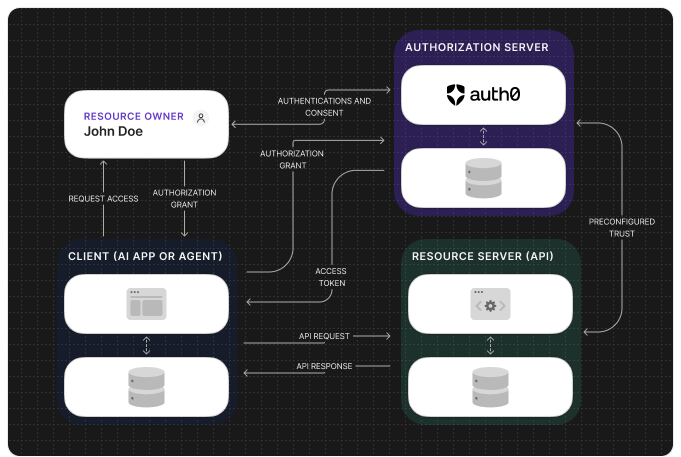681x457 pixels.
Task: Click the AUTHORIZATION SERVER heading
Action: point(477,47)
